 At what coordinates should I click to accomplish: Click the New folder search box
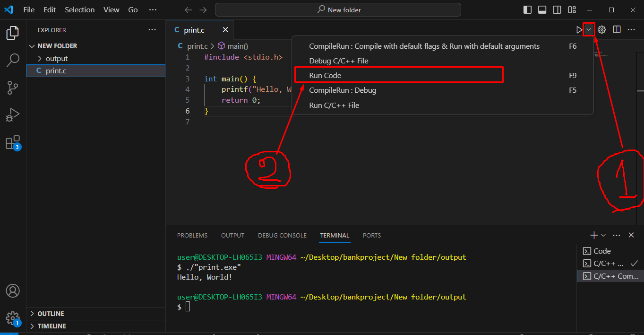(x=337, y=9)
